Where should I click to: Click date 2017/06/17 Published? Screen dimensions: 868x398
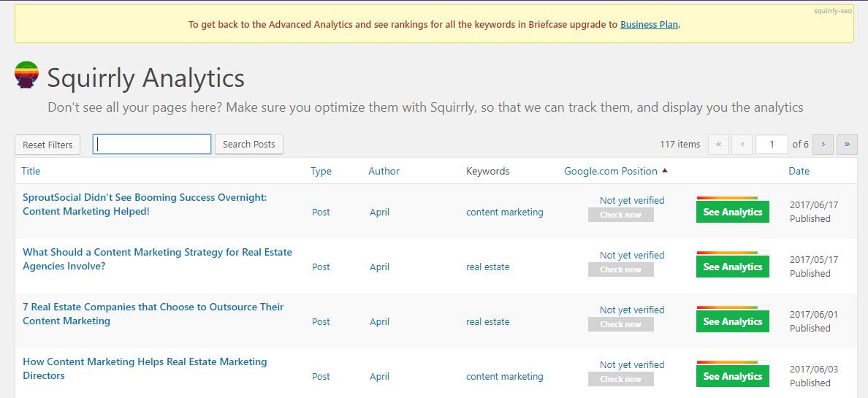tap(814, 212)
